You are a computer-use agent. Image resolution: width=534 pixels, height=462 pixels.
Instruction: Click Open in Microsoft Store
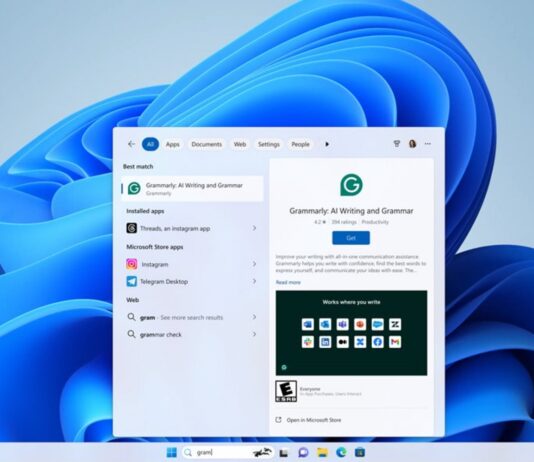pyautogui.click(x=314, y=420)
